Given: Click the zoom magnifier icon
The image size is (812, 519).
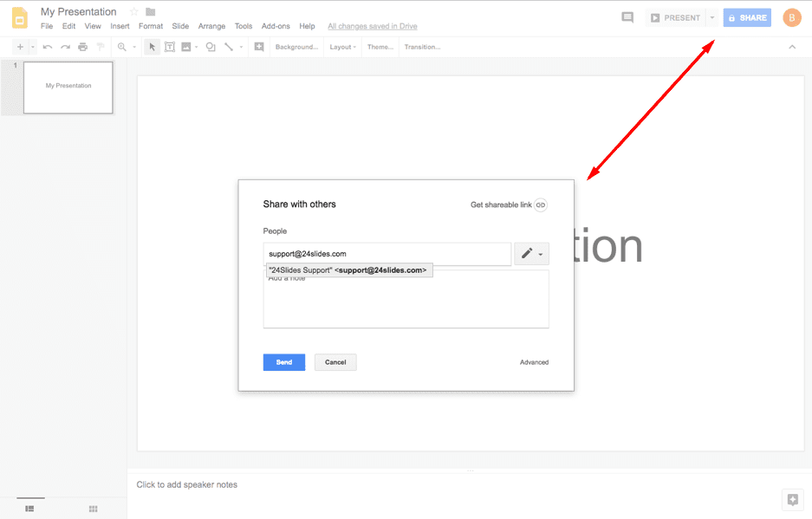Looking at the screenshot, I should (x=122, y=47).
